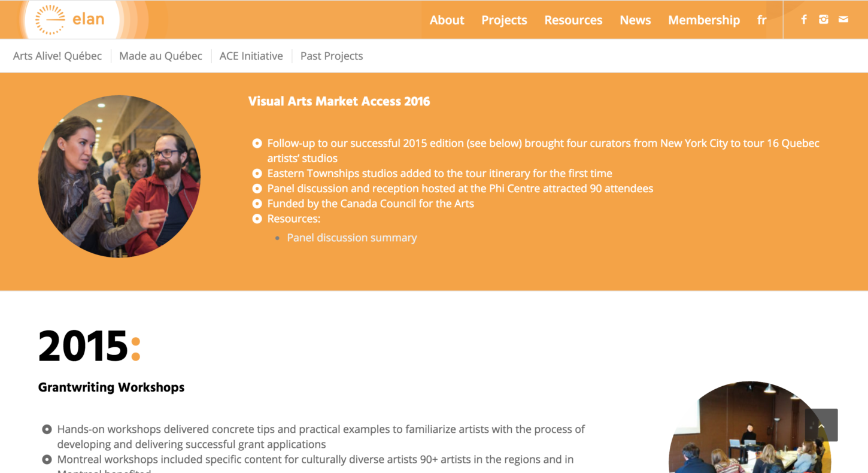Click bullet icon beside Eastern Townships item
The image size is (868, 473).
(x=257, y=174)
